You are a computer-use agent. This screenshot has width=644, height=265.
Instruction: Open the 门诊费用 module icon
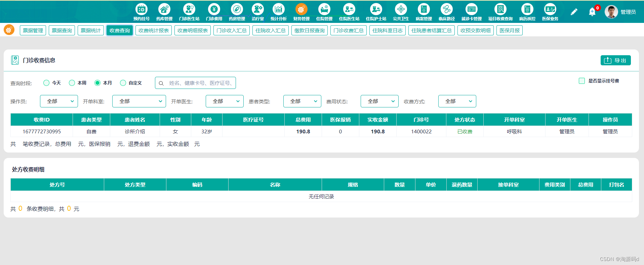click(x=214, y=9)
